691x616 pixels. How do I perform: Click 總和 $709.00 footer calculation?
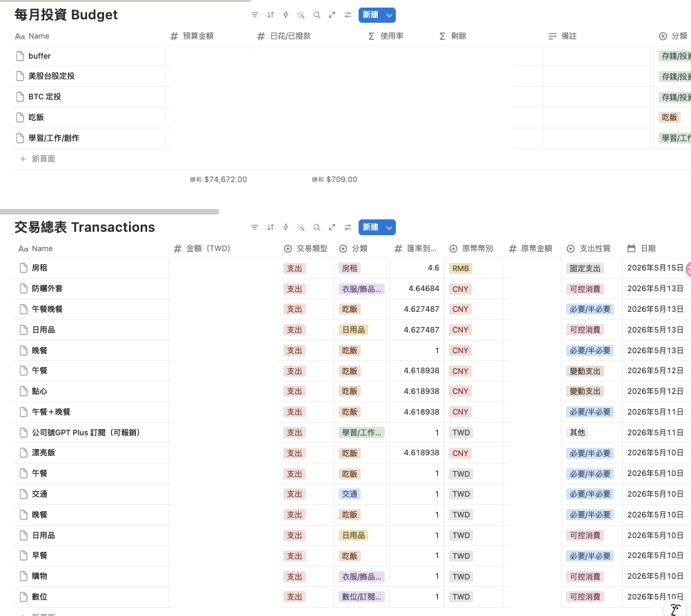[334, 179]
